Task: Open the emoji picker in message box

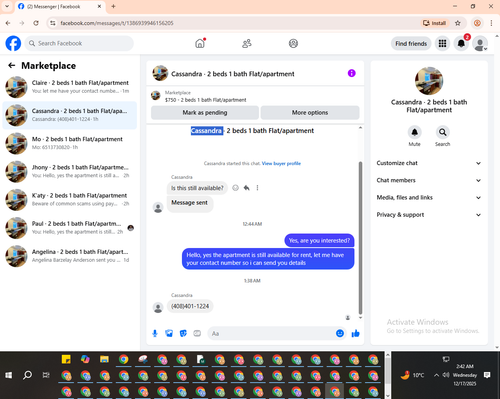Action: (340, 333)
